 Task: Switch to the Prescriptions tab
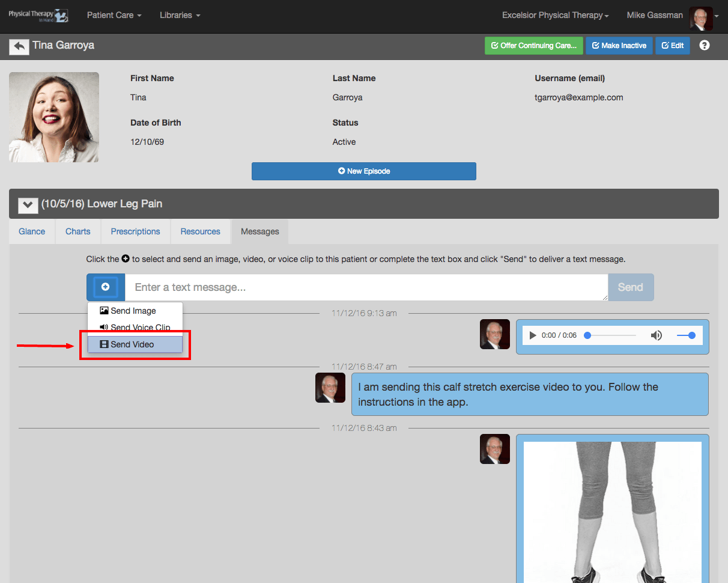pos(136,231)
